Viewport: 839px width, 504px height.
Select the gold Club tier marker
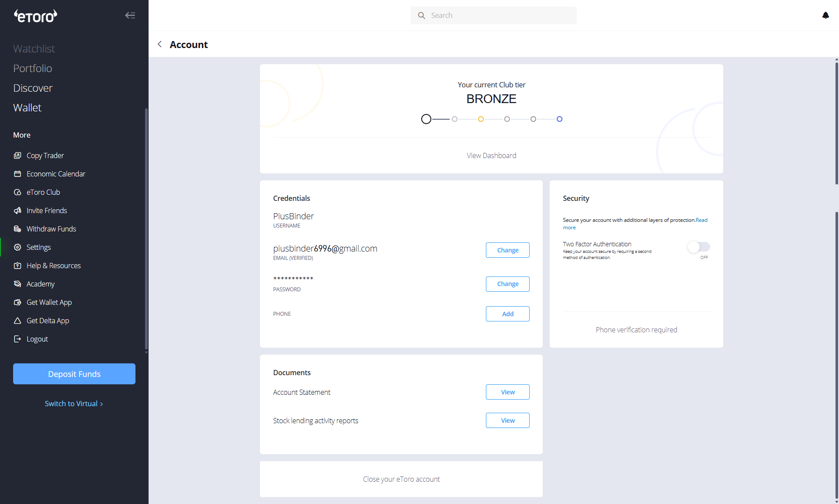coord(481,119)
